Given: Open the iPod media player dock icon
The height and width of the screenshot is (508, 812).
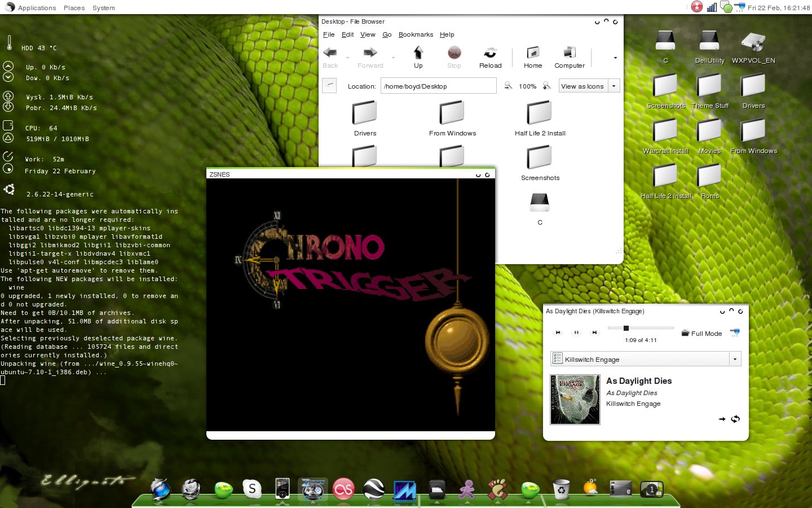Looking at the screenshot, I should click(x=282, y=489).
